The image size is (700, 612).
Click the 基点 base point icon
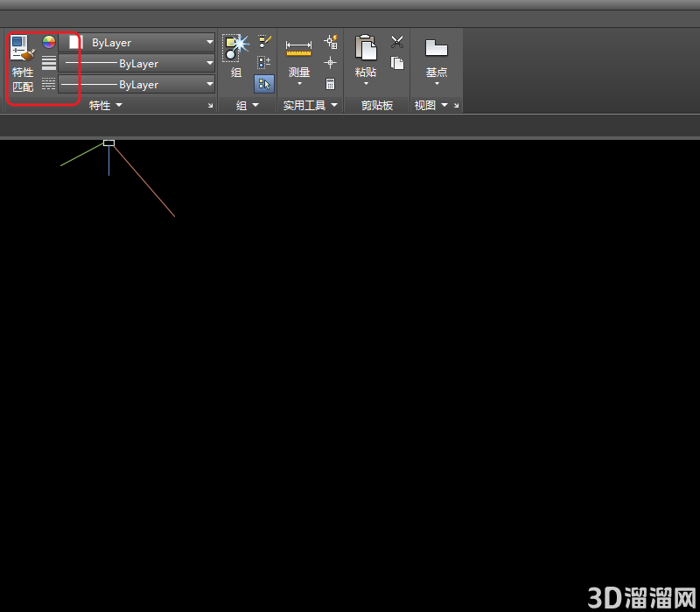[x=436, y=47]
